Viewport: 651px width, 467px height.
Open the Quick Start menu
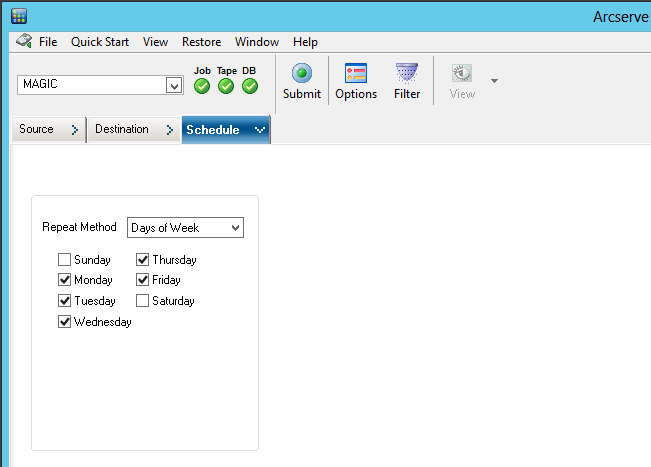(100, 42)
